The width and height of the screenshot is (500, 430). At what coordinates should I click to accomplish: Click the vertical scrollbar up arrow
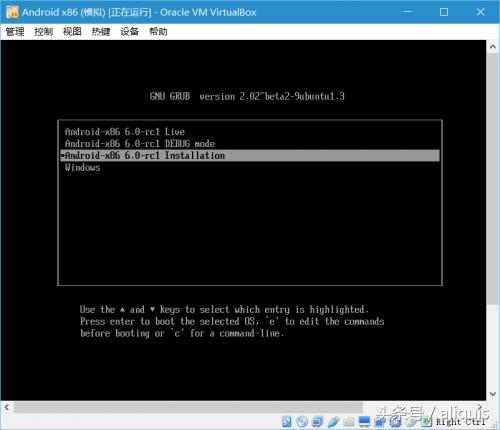pyautogui.click(x=493, y=47)
